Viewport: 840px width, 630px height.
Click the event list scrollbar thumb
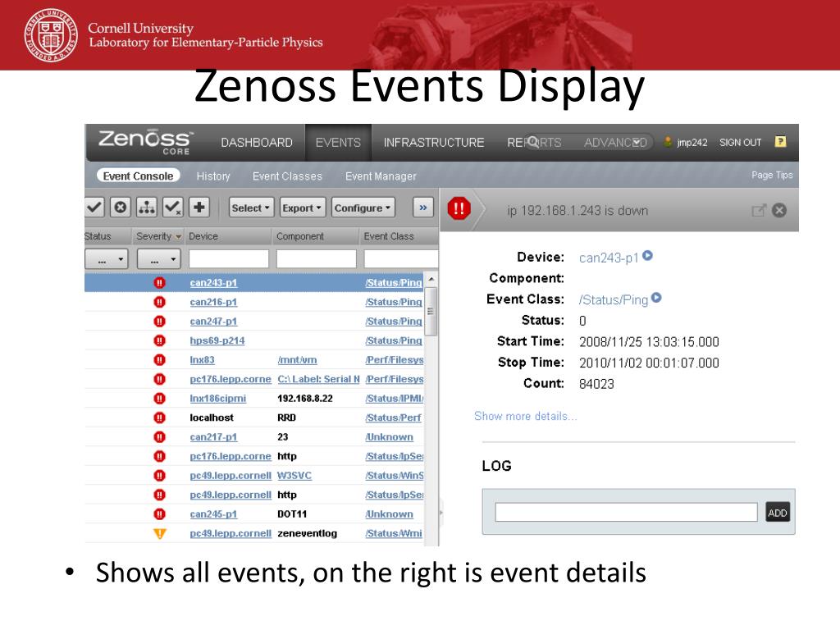pyautogui.click(x=431, y=311)
